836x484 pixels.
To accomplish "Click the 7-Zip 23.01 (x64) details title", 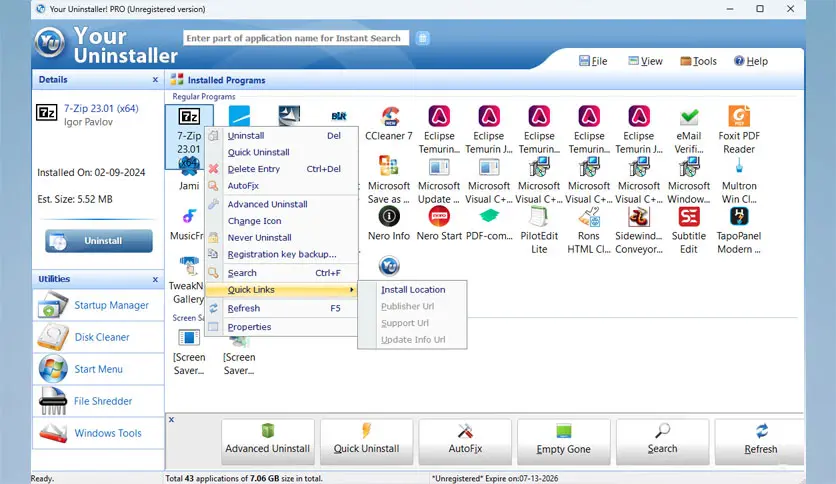I will 101,108.
